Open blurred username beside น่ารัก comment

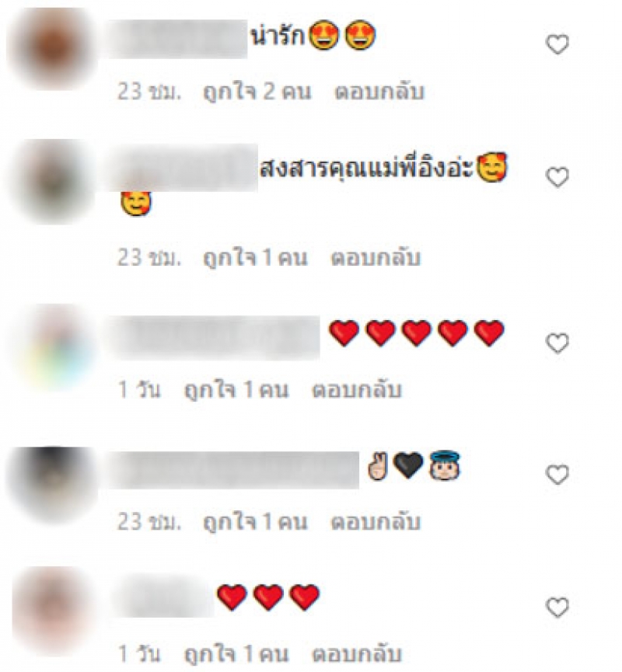tap(178, 39)
